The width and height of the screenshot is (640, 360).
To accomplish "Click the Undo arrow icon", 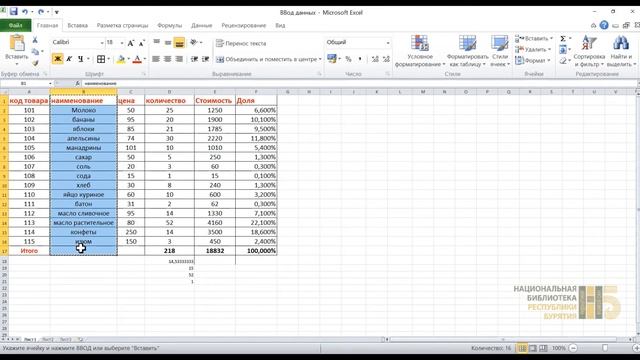I will click(x=25, y=12).
